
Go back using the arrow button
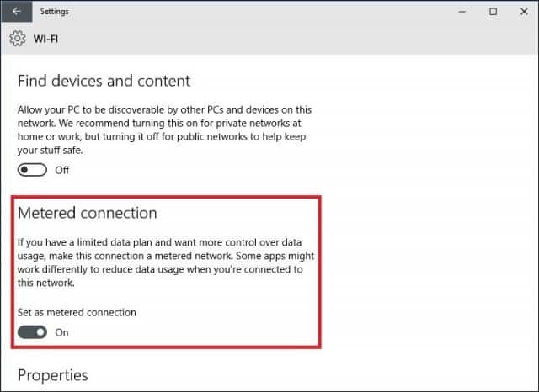click(17, 11)
